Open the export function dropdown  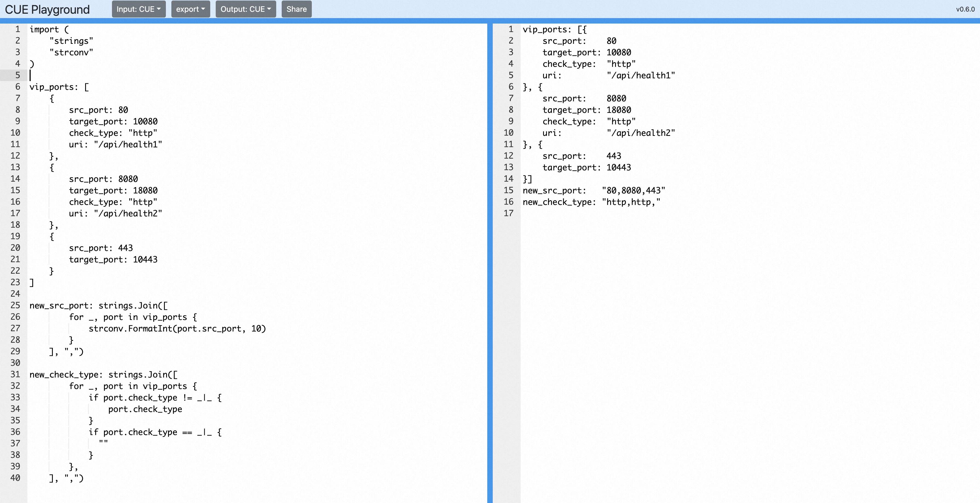pyautogui.click(x=190, y=9)
